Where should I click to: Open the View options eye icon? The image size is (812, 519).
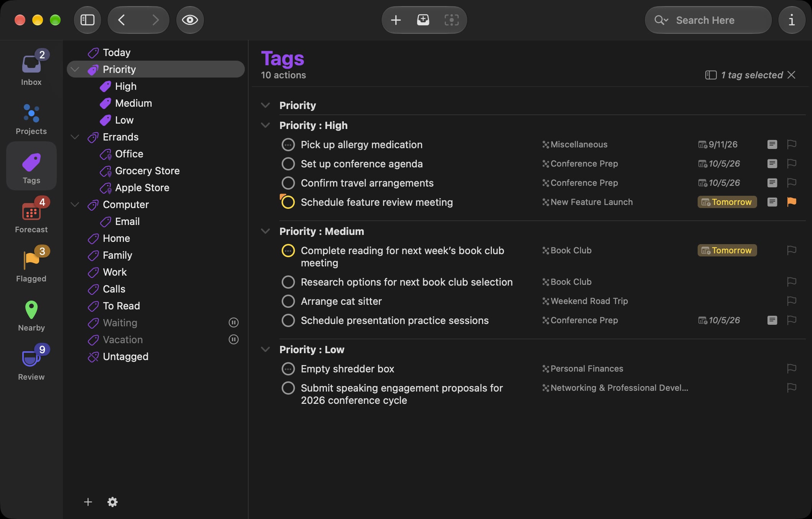[190, 20]
